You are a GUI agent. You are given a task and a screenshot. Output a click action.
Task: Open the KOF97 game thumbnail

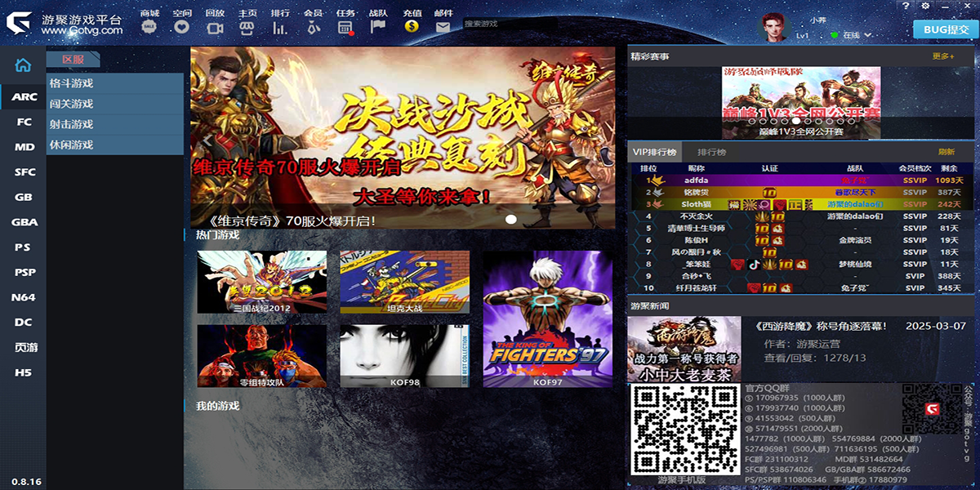(x=547, y=318)
